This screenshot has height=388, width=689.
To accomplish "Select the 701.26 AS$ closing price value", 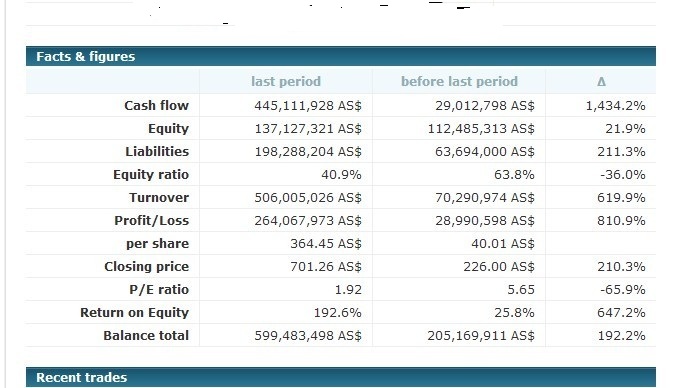I will [x=326, y=266].
